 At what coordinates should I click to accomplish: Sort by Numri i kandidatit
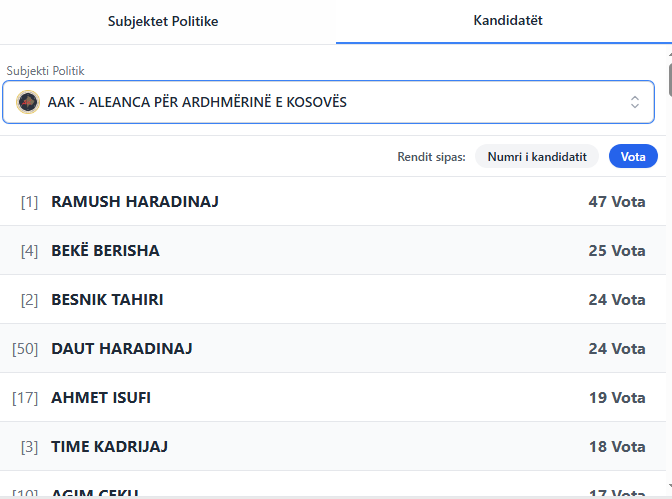coord(536,156)
